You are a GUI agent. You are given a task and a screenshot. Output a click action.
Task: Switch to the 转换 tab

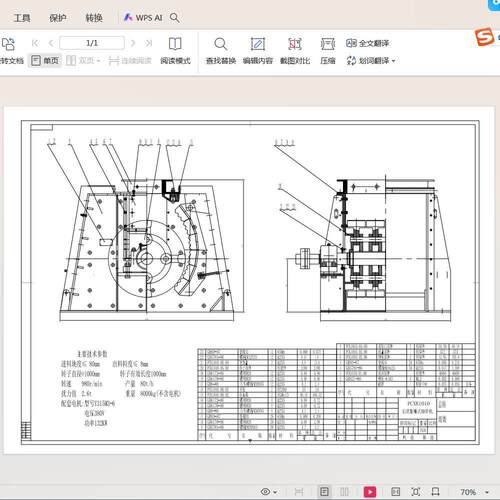click(94, 18)
